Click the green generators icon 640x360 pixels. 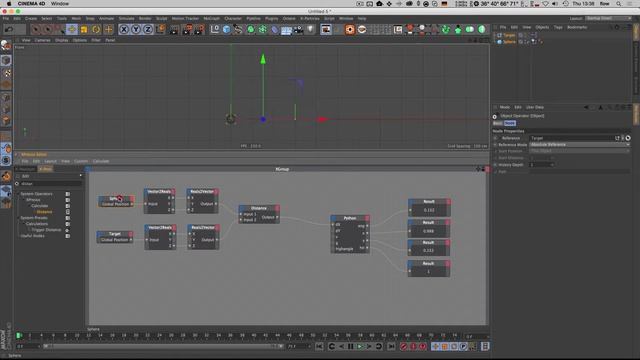pos(250,29)
